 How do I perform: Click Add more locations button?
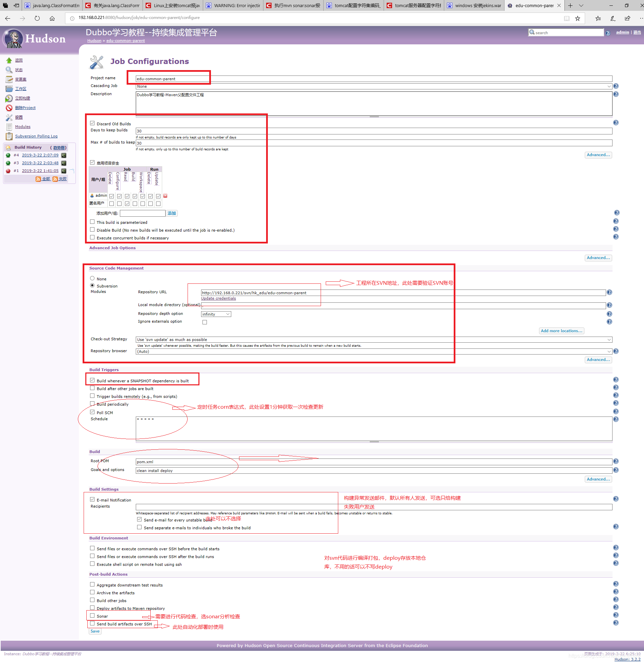(561, 331)
